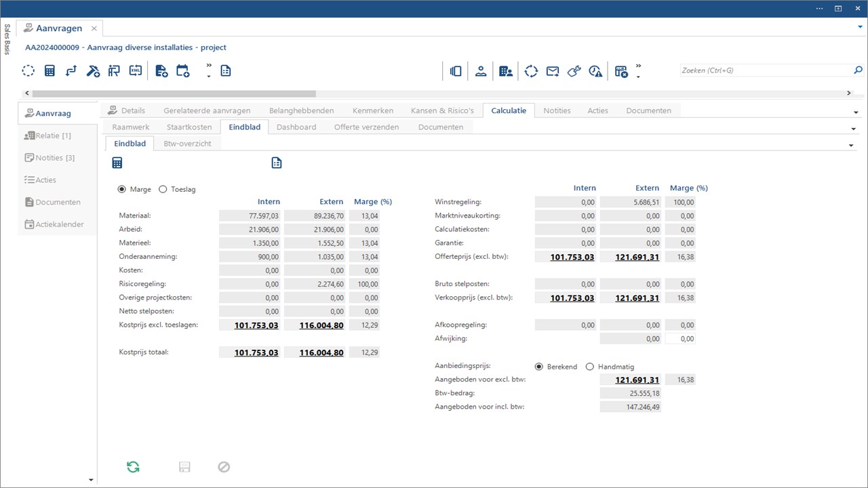Select the Marge radio button
Image resolution: width=868 pixels, height=488 pixels.
click(x=122, y=190)
